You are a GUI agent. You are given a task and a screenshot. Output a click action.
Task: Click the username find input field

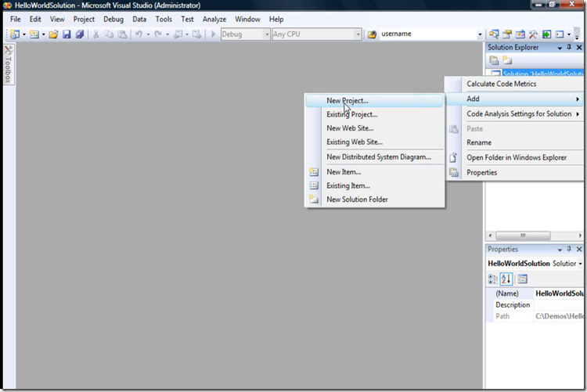click(x=427, y=34)
